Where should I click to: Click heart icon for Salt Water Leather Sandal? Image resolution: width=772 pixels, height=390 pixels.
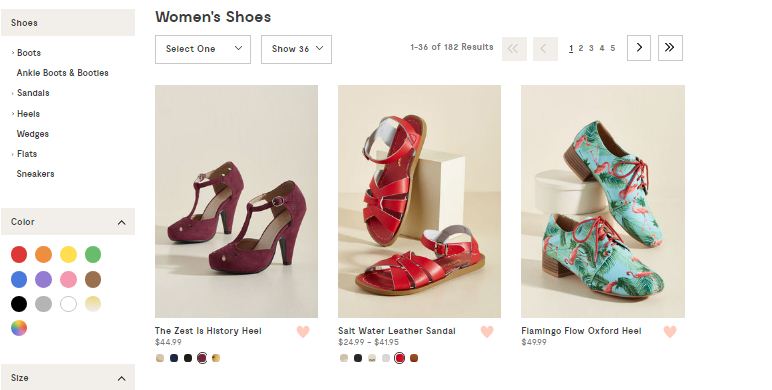click(486, 331)
